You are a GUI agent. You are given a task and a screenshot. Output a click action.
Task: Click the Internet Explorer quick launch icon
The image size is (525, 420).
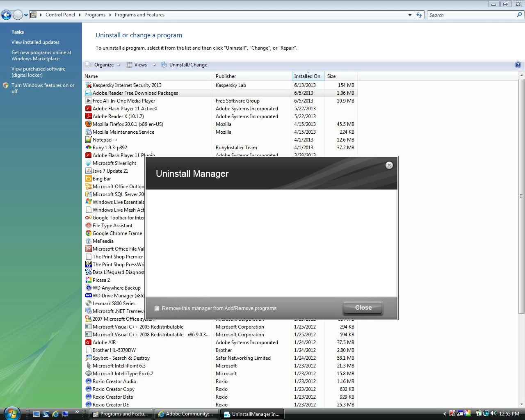[x=55, y=414]
